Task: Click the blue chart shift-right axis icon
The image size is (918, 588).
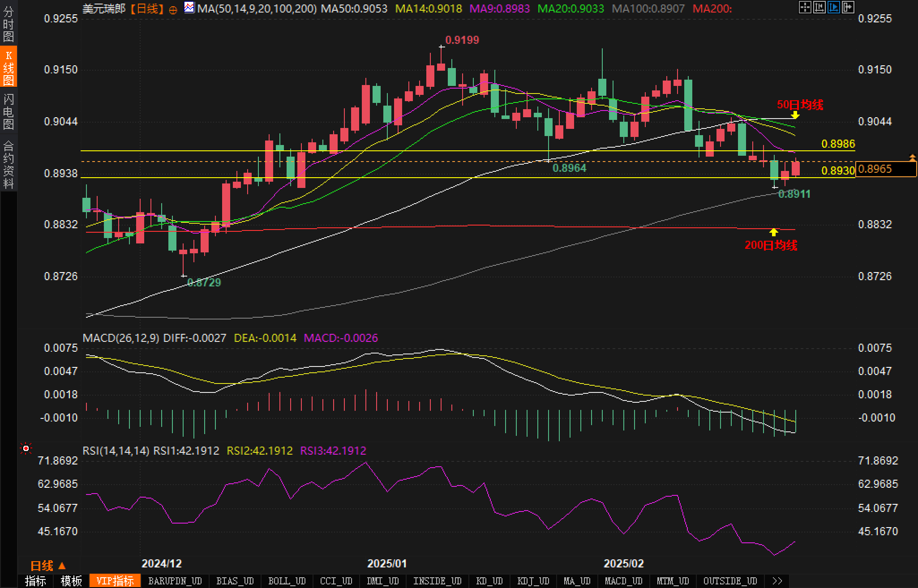Action: tap(833, 7)
